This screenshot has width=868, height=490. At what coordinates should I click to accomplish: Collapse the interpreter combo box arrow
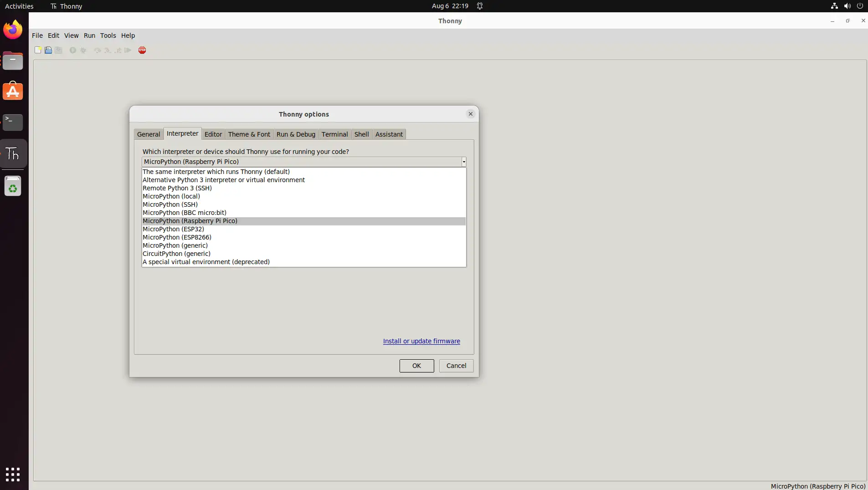pos(464,162)
